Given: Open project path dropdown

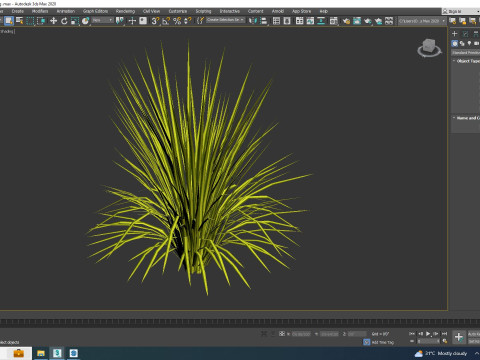Looking at the screenshot, I should point(422,21).
